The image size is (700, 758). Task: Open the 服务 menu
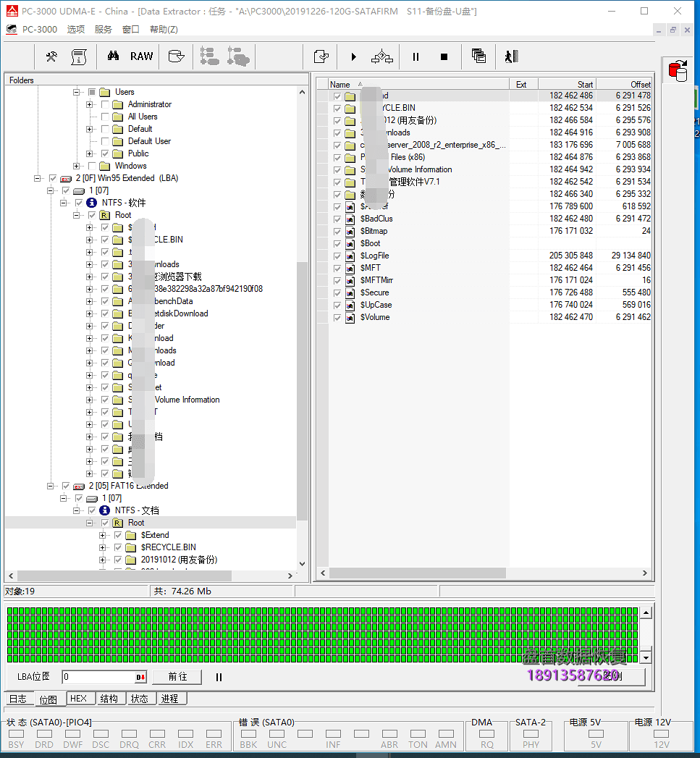pos(104,30)
